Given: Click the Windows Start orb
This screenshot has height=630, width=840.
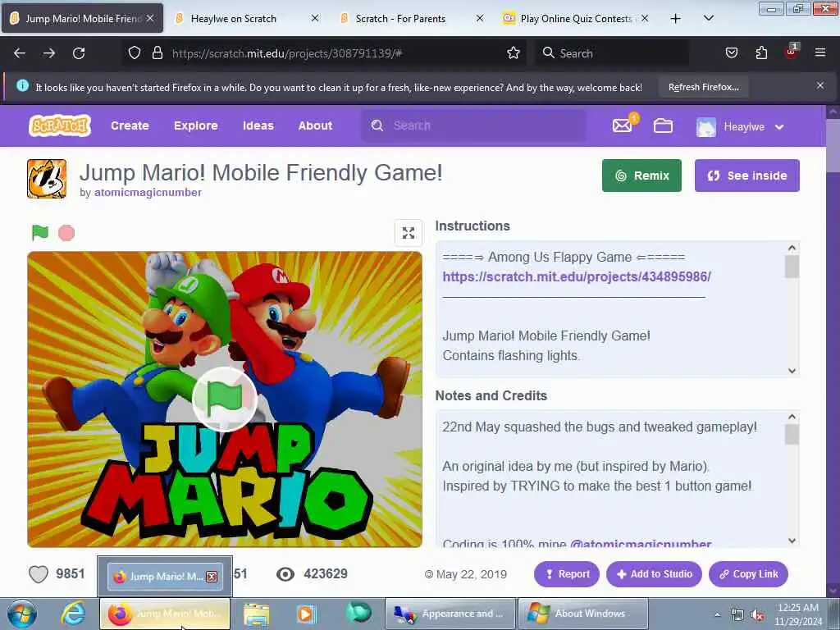Looking at the screenshot, I should pos(22,614).
